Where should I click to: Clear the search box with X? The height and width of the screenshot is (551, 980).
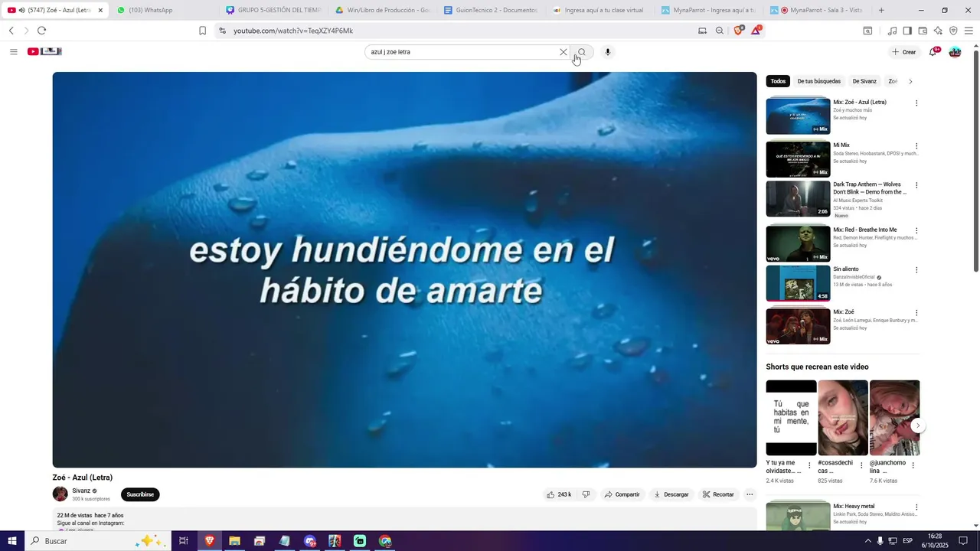563,52
